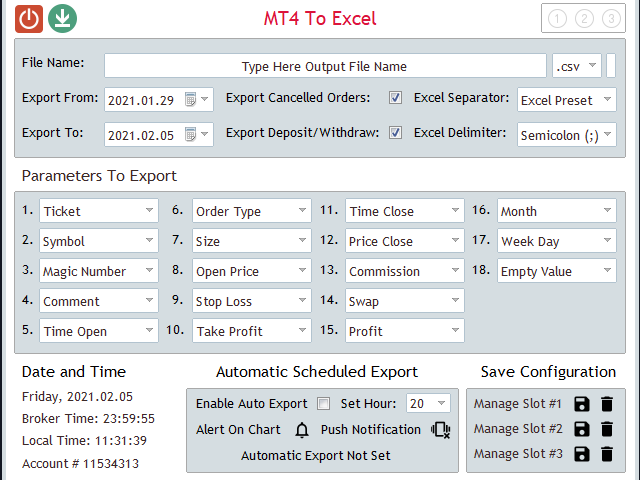
Task: Load configuration slot 1 circle icon
Action: (x=557, y=19)
